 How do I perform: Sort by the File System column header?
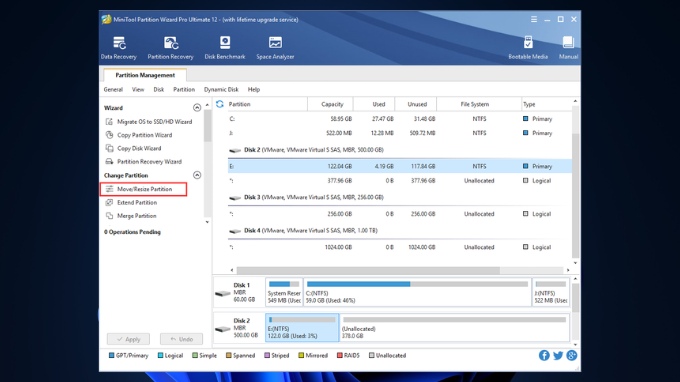pyautogui.click(x=479, y=104)
